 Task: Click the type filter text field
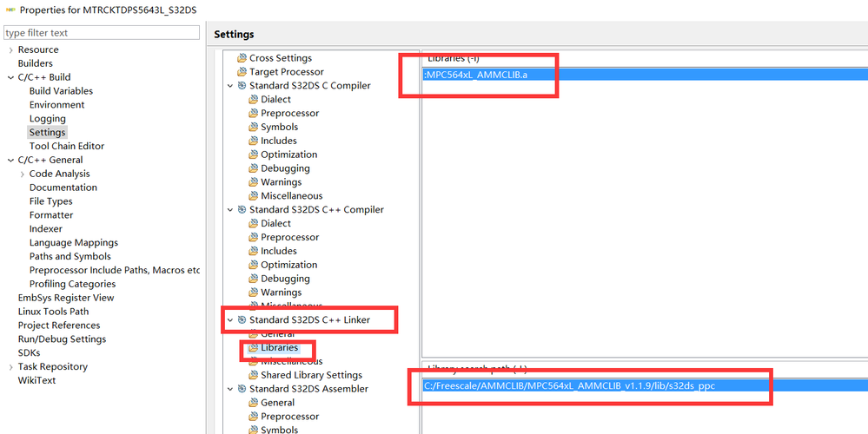tap(102, 33)
